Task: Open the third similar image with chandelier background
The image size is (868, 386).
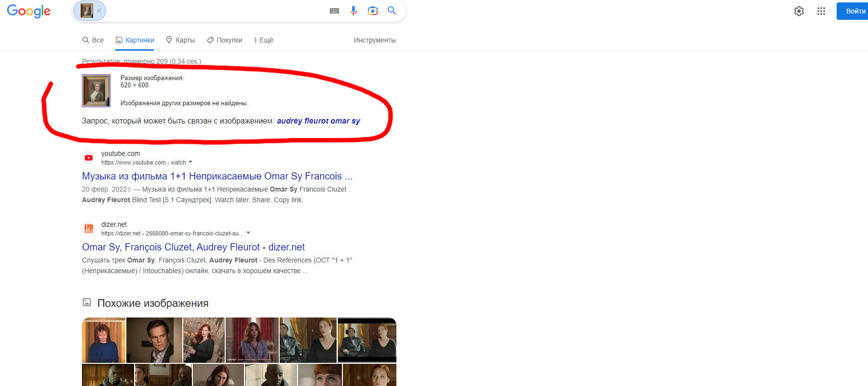Action: 204,340
